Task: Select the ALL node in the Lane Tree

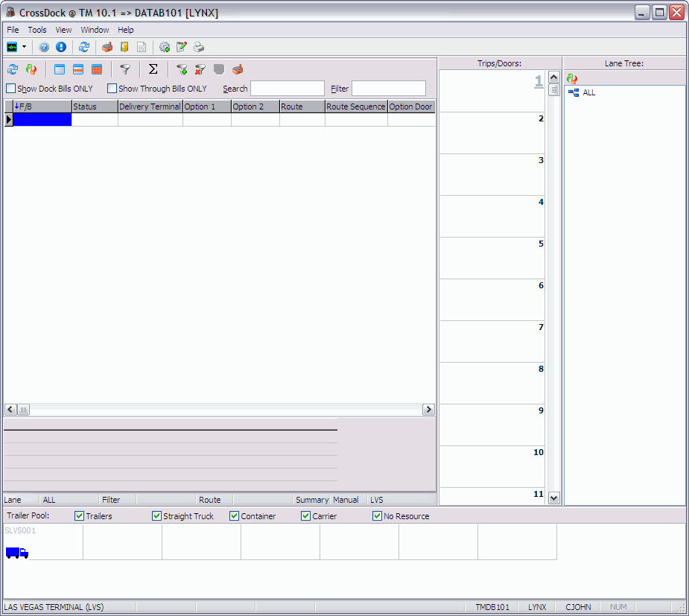Action: [588, 92]
